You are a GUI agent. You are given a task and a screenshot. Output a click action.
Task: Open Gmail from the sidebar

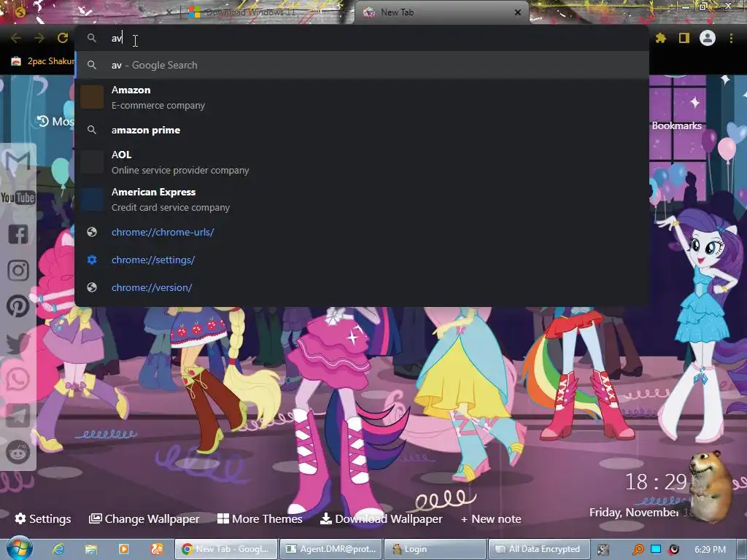[x=18, y=162]
